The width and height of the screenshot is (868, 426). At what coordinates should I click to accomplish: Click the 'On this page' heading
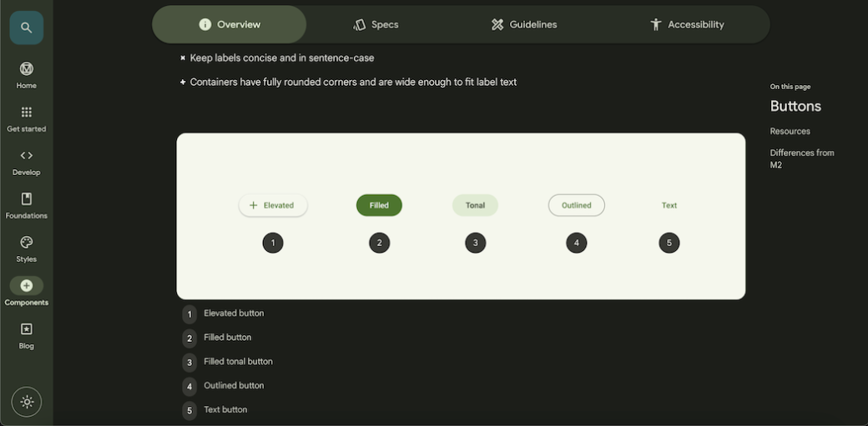pyautogui.click(x=790, y=87)
